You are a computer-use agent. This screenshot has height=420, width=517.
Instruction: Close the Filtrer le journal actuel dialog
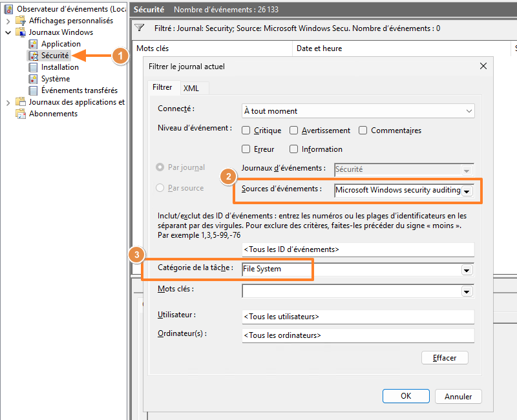click(483, 66)
